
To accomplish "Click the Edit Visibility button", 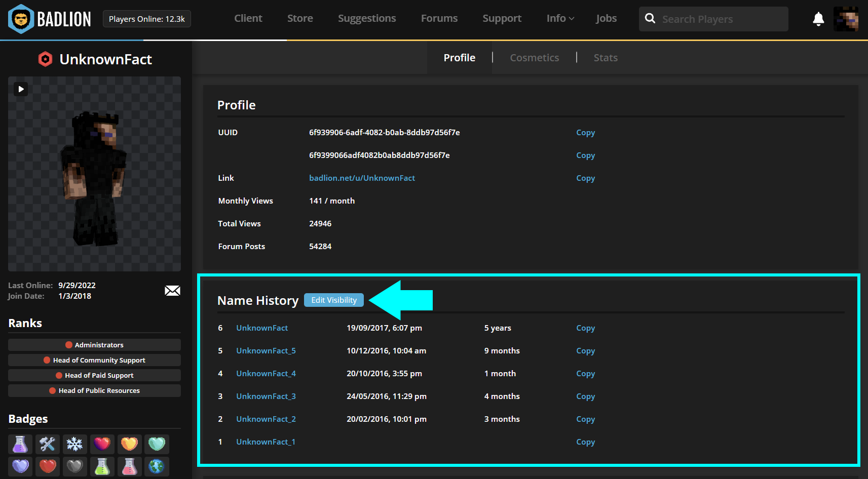I will 334,300.
